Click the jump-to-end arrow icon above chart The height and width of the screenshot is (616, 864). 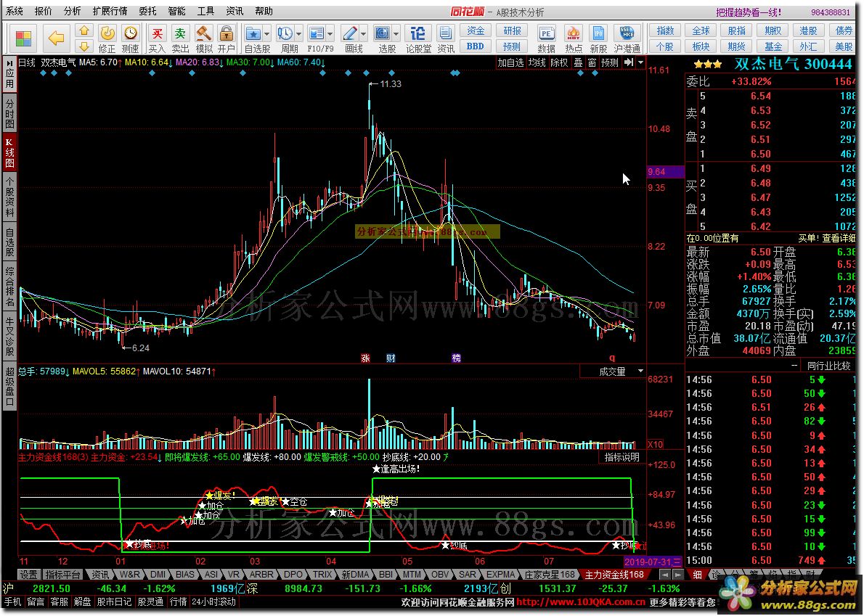tap(628, 62)
